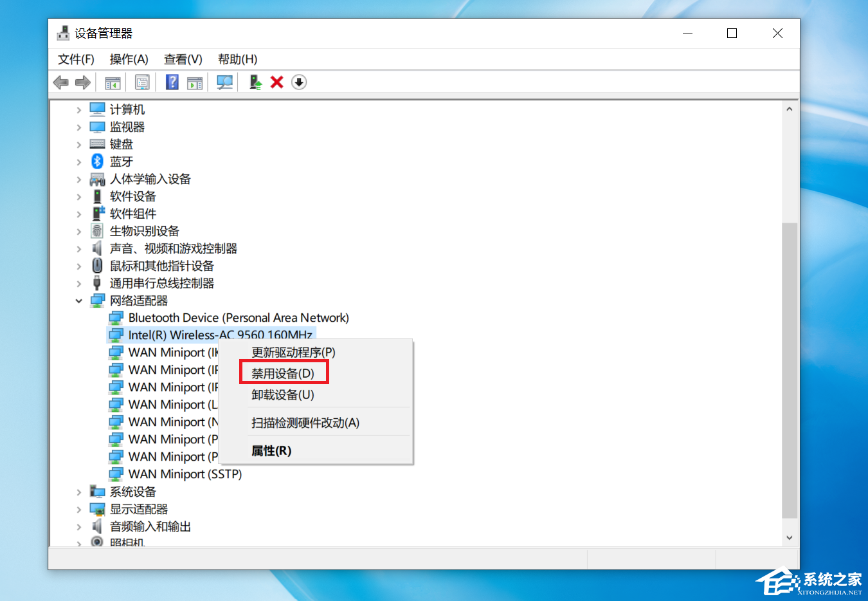Click the mouse and pointing devices icon

coord(97,266)
